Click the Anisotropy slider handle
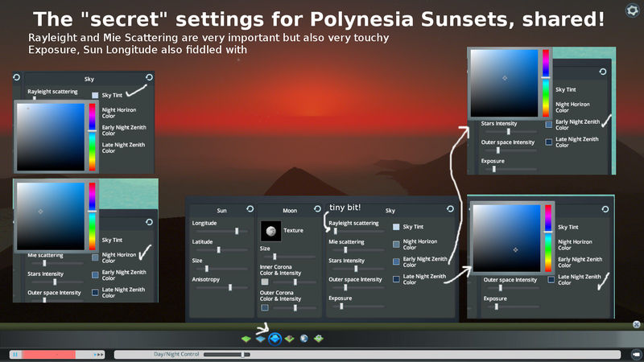The width and height of the screenshot is (644, 362). click(231, 287)
